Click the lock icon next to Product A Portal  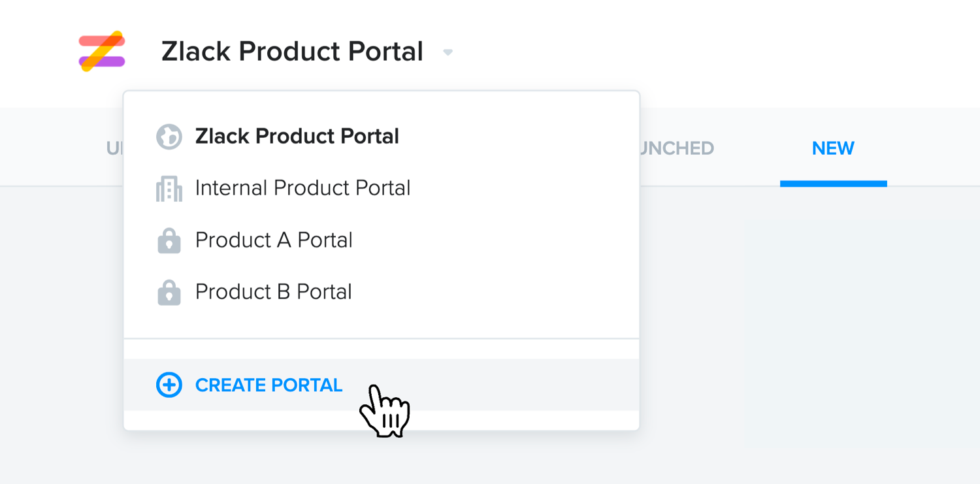(169, 240)
